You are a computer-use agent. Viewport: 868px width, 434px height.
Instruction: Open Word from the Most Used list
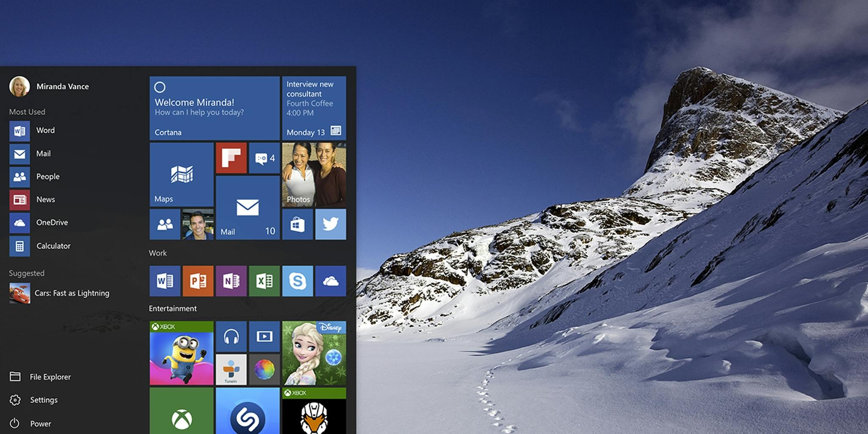[x=32, y=131]
